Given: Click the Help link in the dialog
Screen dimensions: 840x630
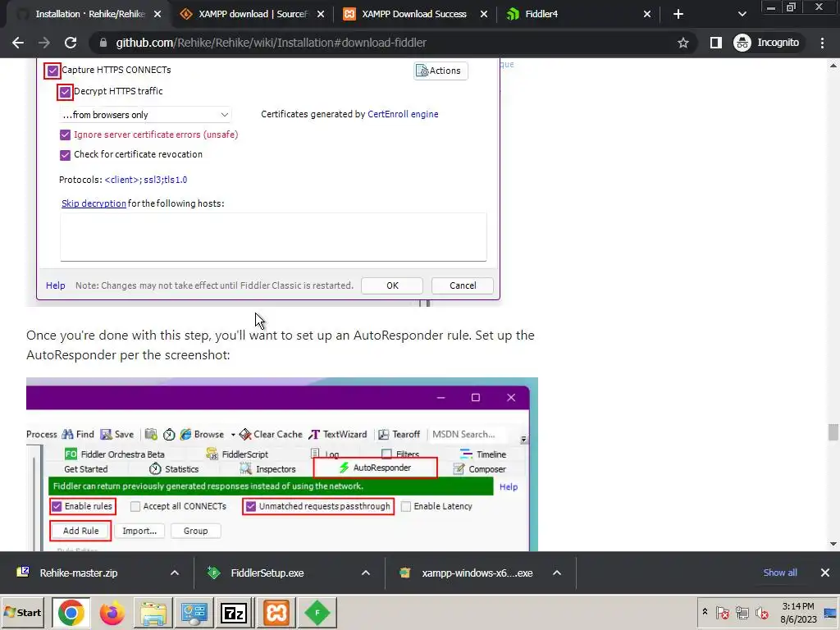Looking at the screenshot, I should [x=56, y=285].
